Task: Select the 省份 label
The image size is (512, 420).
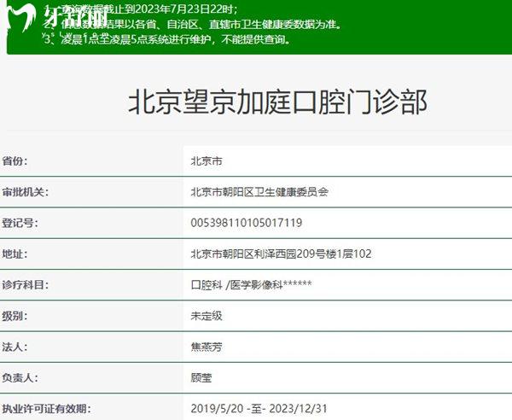Action: pos(15,161)
